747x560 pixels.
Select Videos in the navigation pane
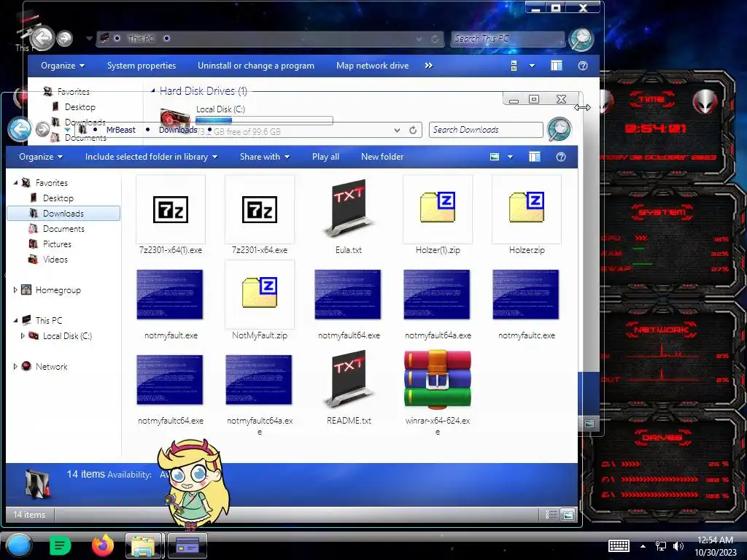(x=55, y=259)
